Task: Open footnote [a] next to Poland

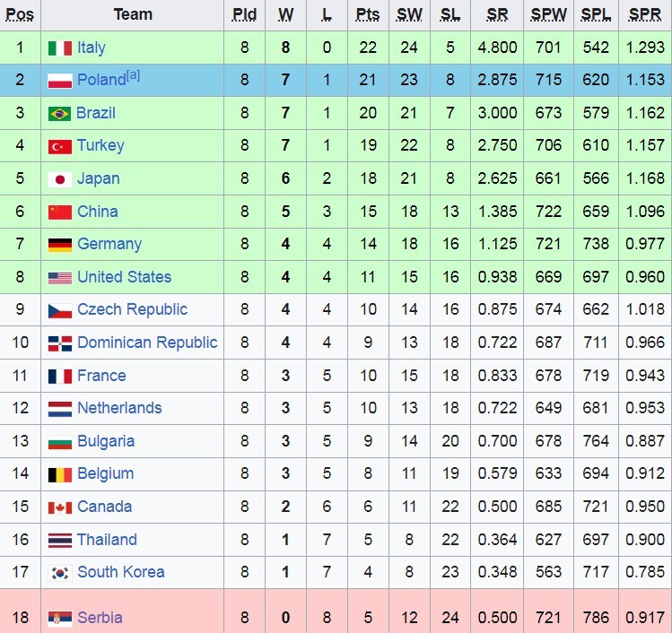Action: tap(133, 75)
